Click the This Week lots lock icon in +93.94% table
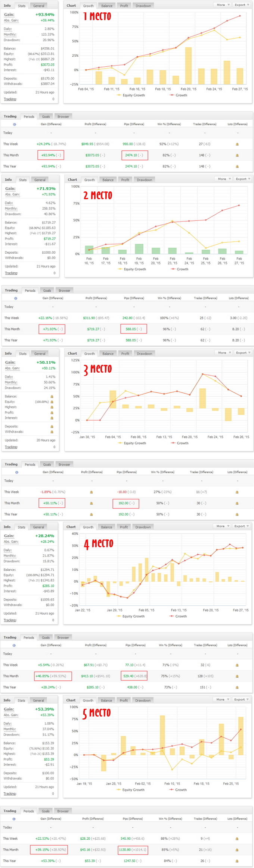Screen dimensions: 254x868 [x=237, y=144]
